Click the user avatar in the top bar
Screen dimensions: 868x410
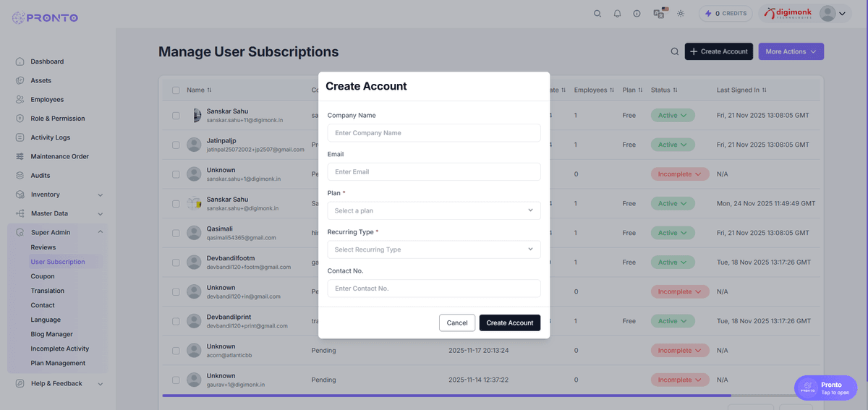coord(827,14)
